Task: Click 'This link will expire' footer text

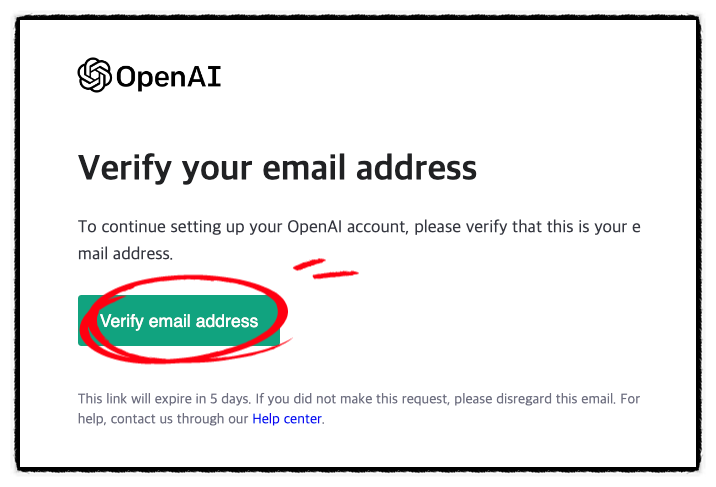Action: [x=142, y=398]
